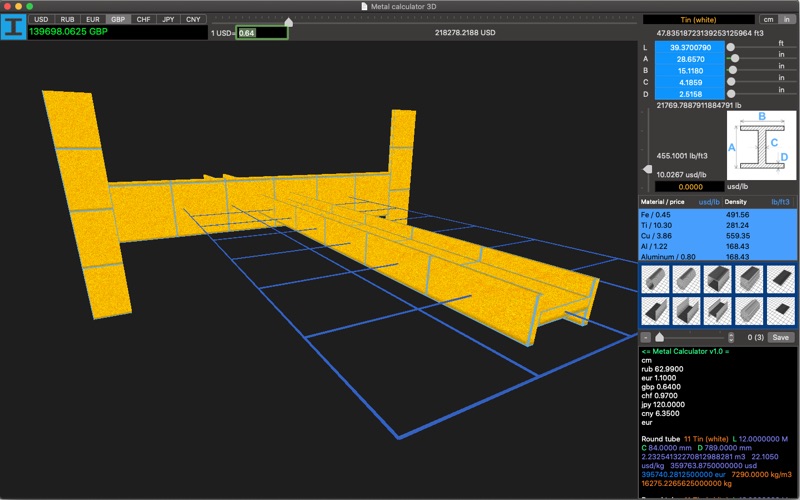Click the dimension A slider knob

[x=735, y=59]
